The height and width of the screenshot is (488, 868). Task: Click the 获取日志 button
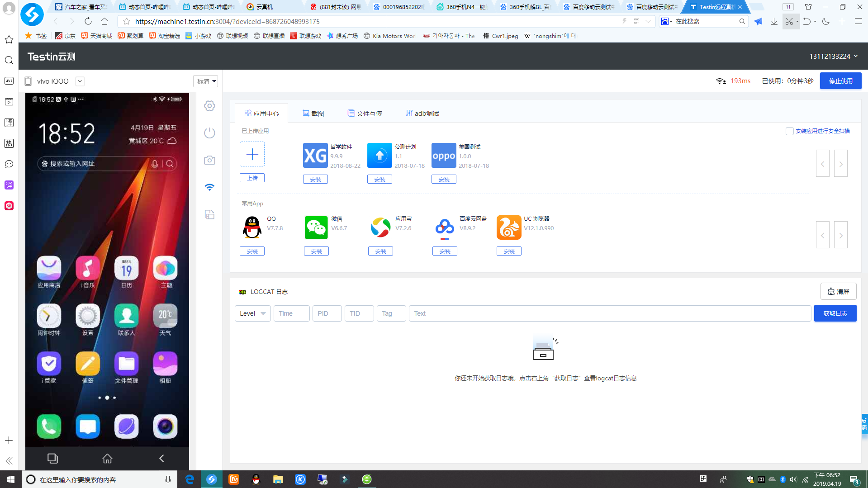[x=835, y=313]
